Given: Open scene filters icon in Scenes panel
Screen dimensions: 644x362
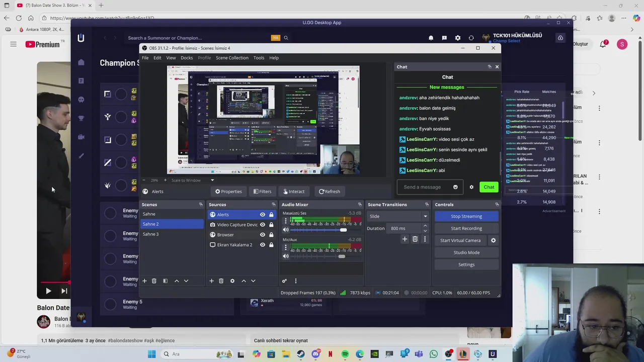Looking at the screenshot, I should pos(165,281).
